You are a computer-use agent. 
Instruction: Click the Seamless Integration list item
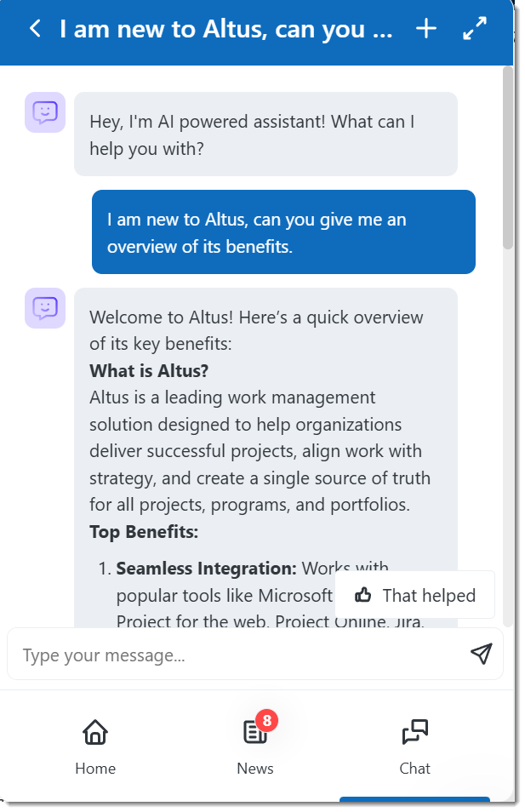coord(206,569)
